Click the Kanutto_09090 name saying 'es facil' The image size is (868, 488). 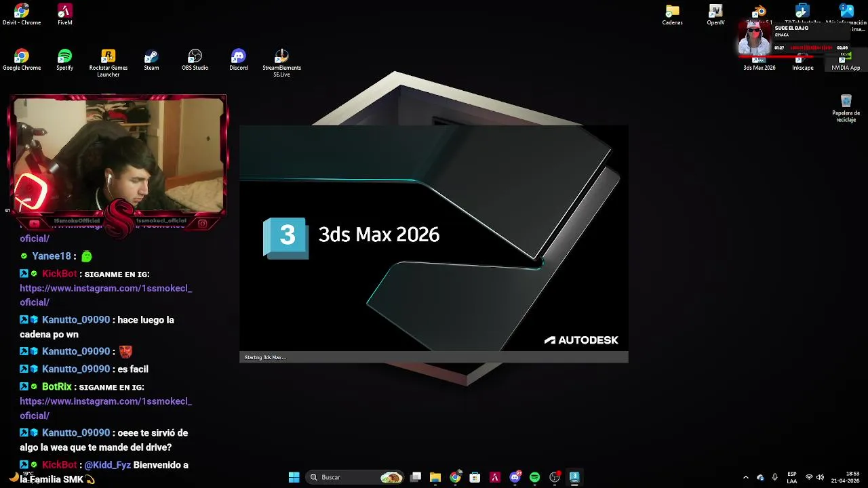coord(76,369)
